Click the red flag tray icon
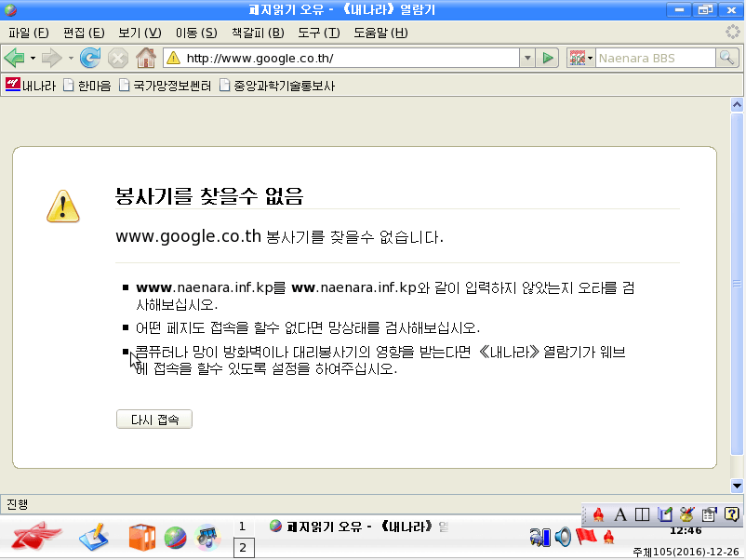 tap(586, 536)
